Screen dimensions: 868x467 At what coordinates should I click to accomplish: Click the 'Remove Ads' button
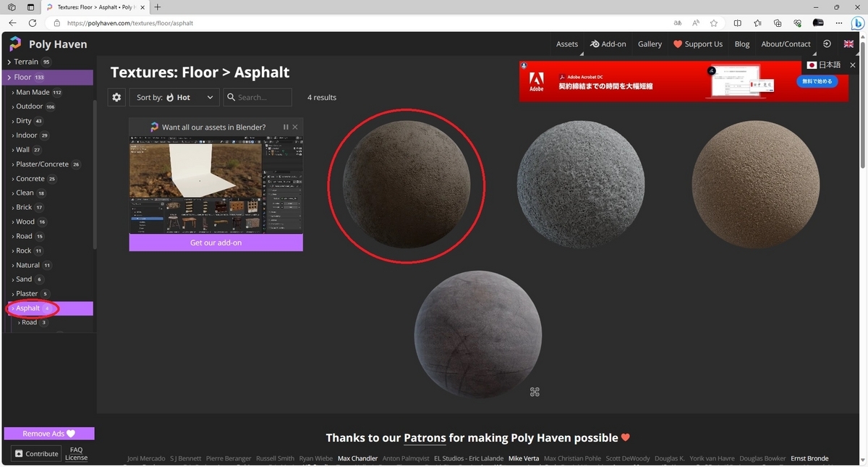click(x=48, y=433)
